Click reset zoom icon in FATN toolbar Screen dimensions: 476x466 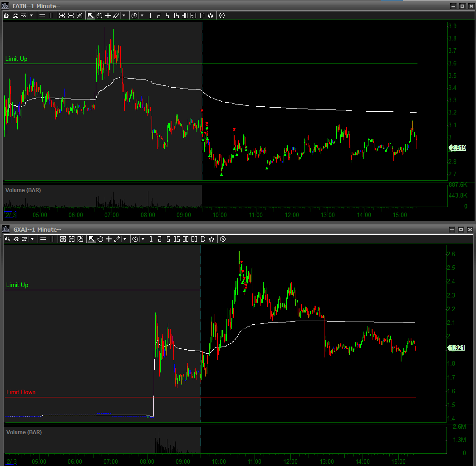point(79,15)
